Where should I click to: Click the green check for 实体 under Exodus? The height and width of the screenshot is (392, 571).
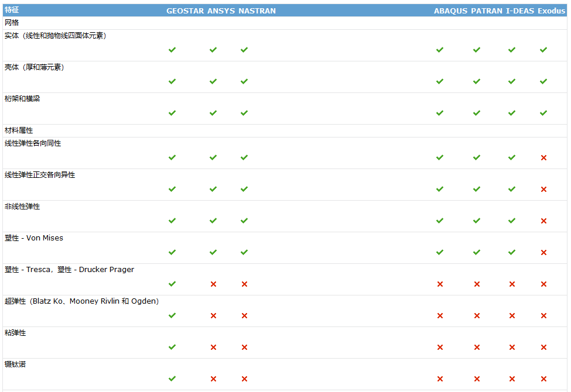[543, 50]
